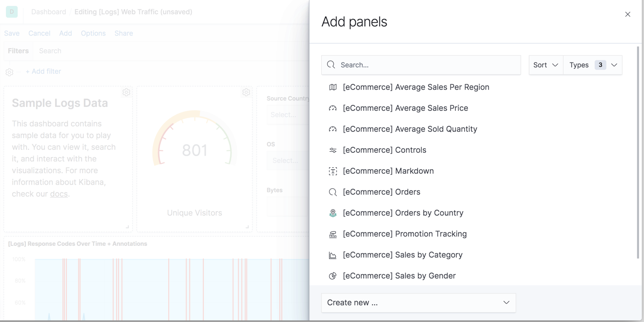Click the controls icon next to eCommerce Controls
Viewport: 644px width, 322px height.
332,150
